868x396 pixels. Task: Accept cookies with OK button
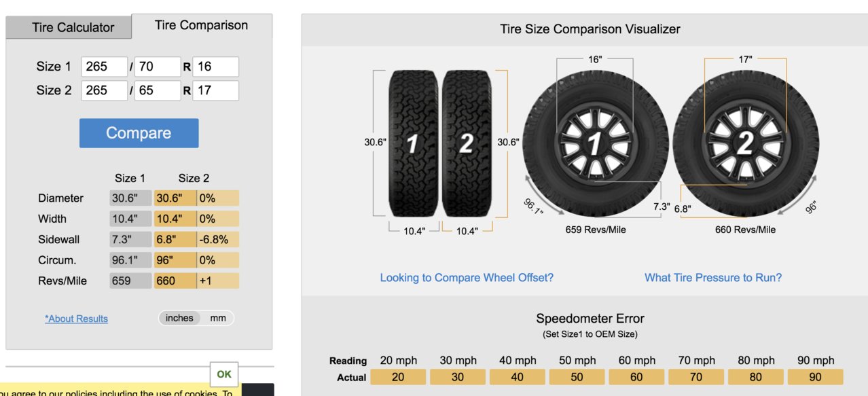click(224, 374)
